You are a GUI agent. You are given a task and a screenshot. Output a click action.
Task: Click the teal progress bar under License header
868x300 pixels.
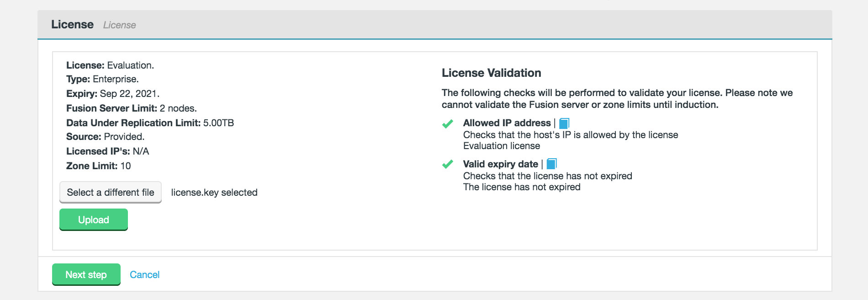tap(434, 39)
